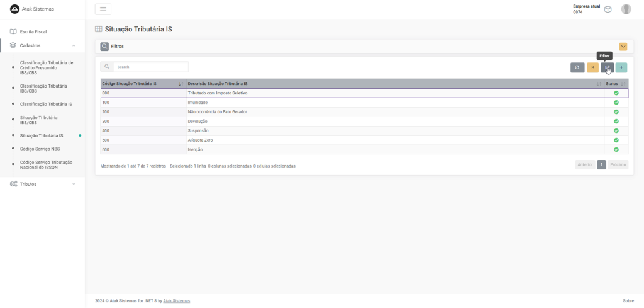Click the Empresa atual cube icon
Image resolution: width=644 pixels, height=308 pixels.
point(608,9)
